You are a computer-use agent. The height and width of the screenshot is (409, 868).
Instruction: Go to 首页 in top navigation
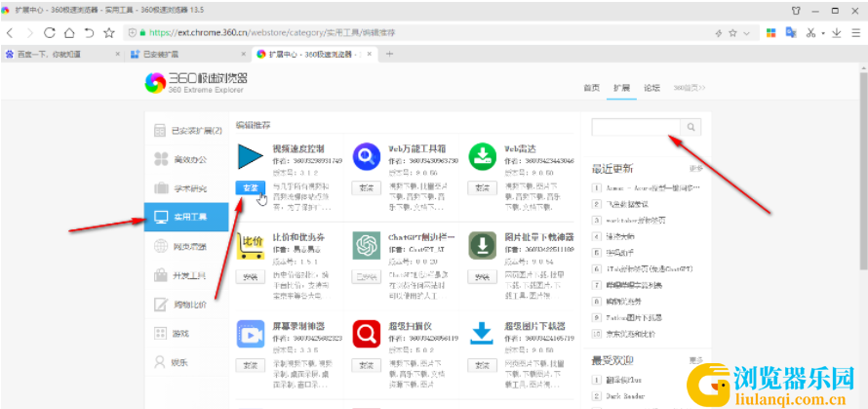point(591,88)
